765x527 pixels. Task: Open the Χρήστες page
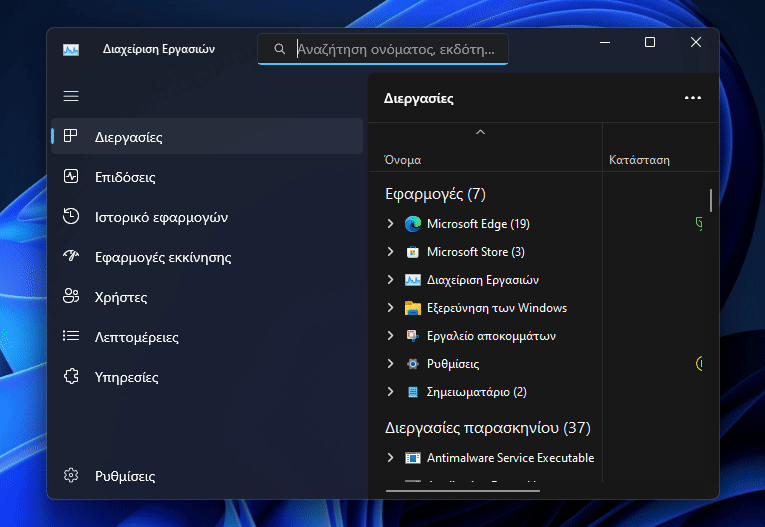point(207,297)
